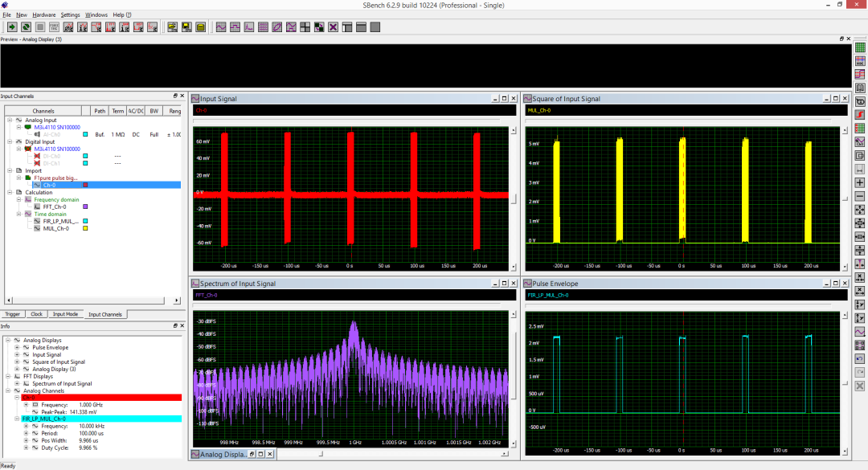Click the Input Channels horizontal scrollbar right arrow
This screenshot has width=868, height=470.
click(178, 302)
